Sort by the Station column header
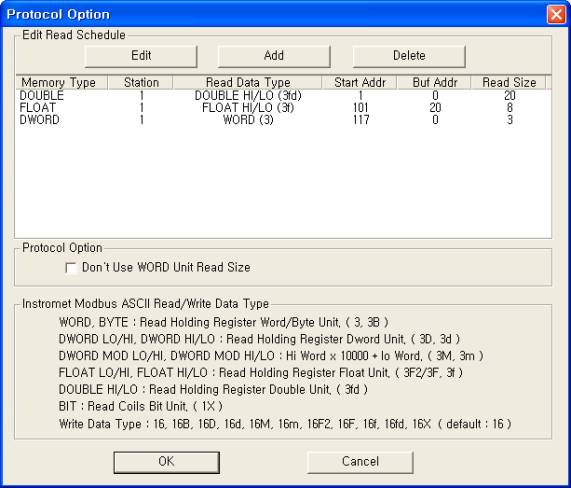 pos(140,82)
